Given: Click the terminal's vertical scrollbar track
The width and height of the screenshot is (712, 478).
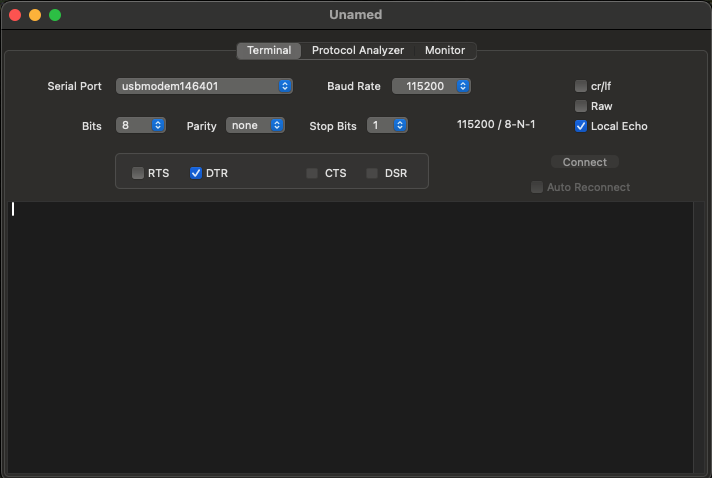Looking at the screenshot, I should [699, 338].
